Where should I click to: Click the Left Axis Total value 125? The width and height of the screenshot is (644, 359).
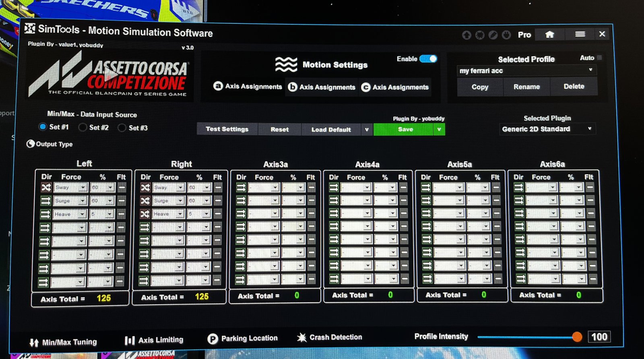[x=103, y=298]
